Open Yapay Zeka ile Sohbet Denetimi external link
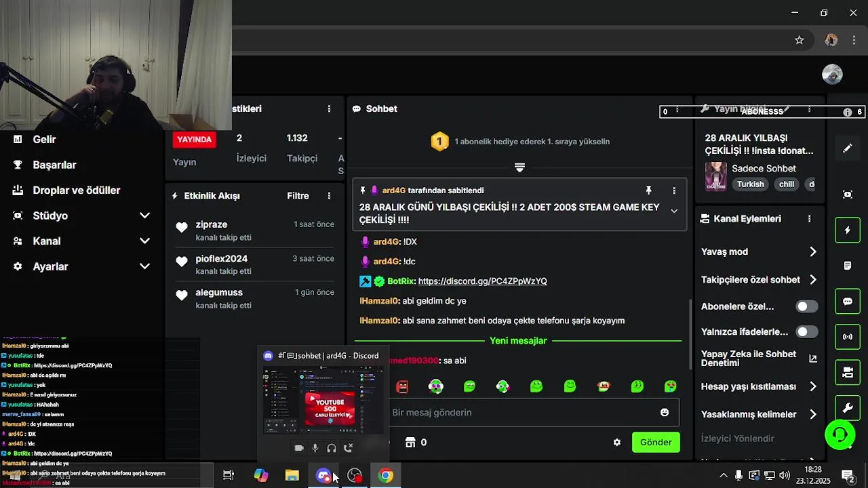868x488 pixels. [813, 359]
